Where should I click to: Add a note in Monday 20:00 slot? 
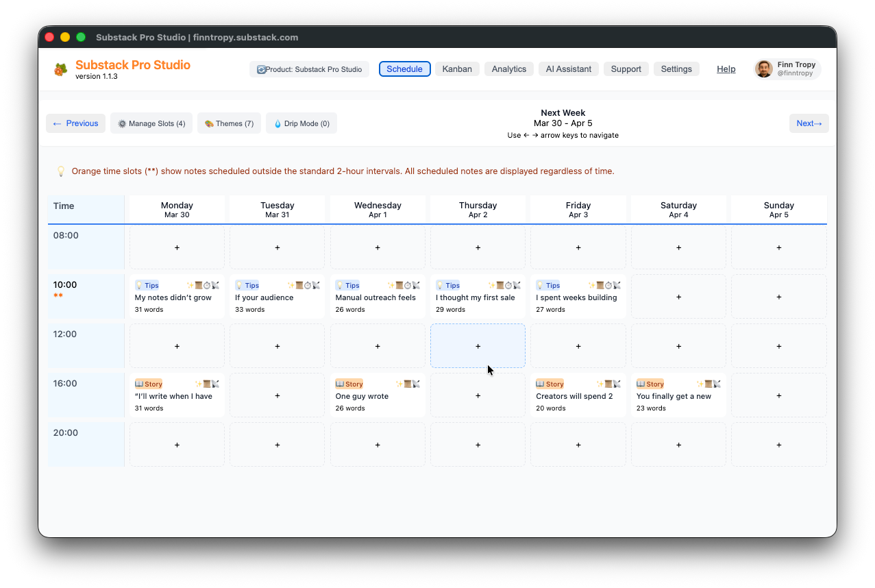177,445
